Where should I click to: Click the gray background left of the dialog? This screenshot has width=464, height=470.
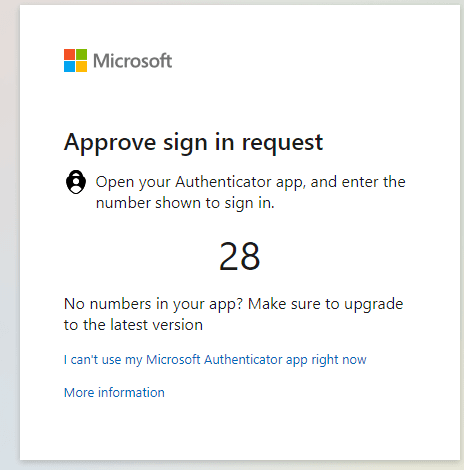point(9,233)
